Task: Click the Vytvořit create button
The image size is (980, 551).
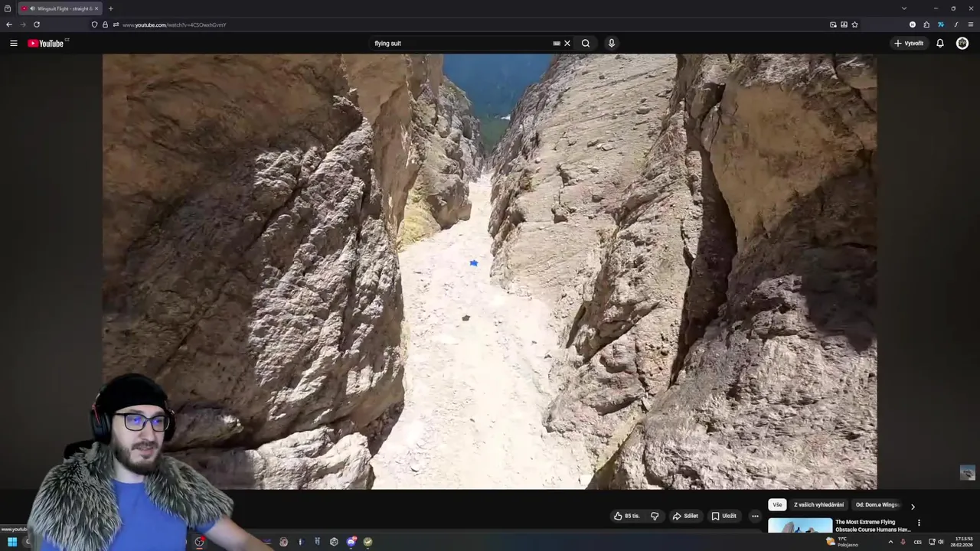Action: (909, 44)
